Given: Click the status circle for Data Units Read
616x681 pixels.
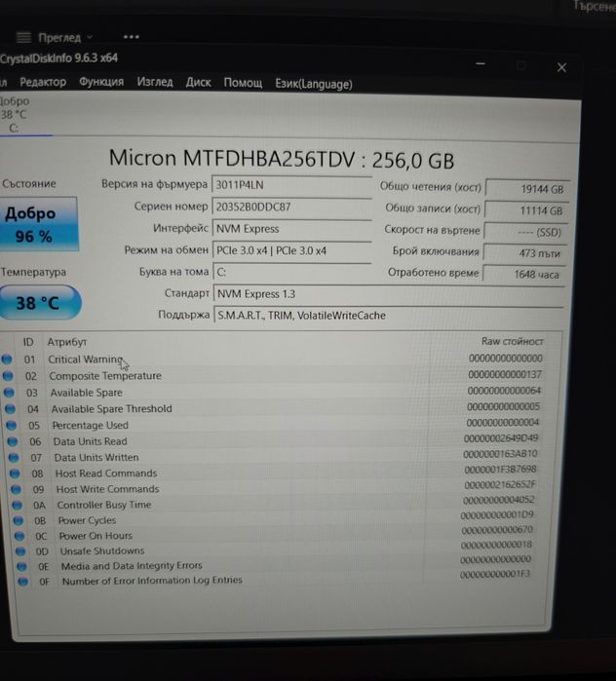Looking at the screenshot, I should coord(12,441).
